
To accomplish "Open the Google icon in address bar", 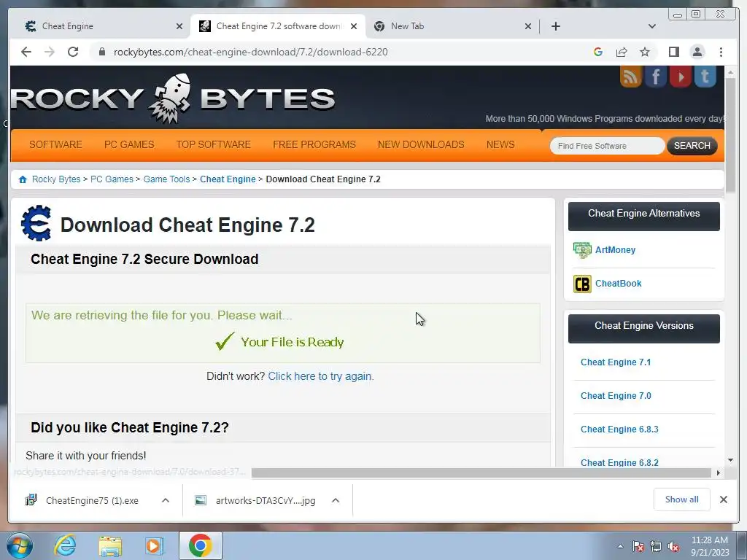I will (x=598, y=52).
